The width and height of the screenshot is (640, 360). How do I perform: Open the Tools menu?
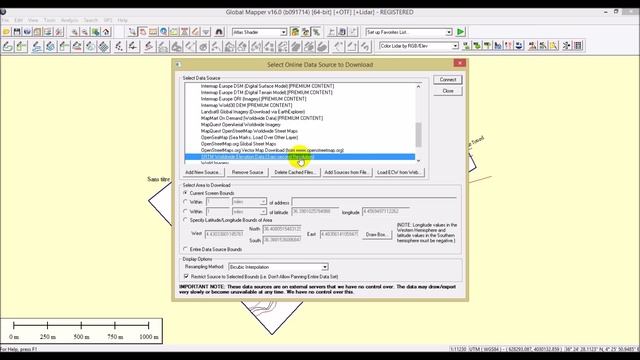click(49, 20)
